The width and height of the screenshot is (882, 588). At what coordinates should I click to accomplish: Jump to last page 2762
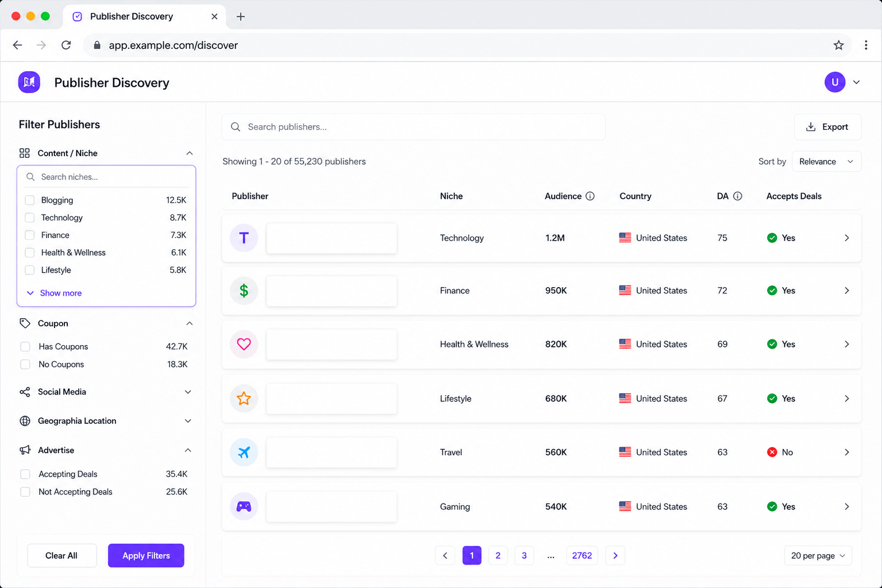[582, 555]
